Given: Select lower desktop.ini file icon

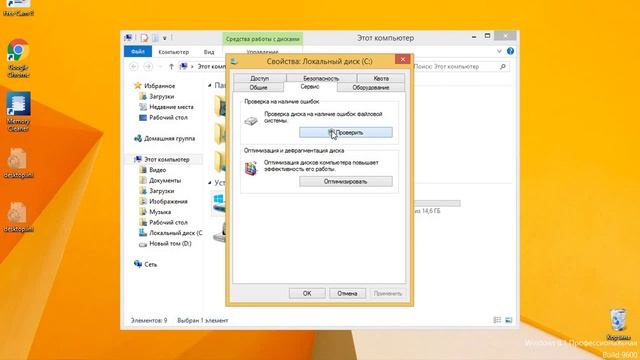Looking at the screenshot, I should (x=18, y=217).
